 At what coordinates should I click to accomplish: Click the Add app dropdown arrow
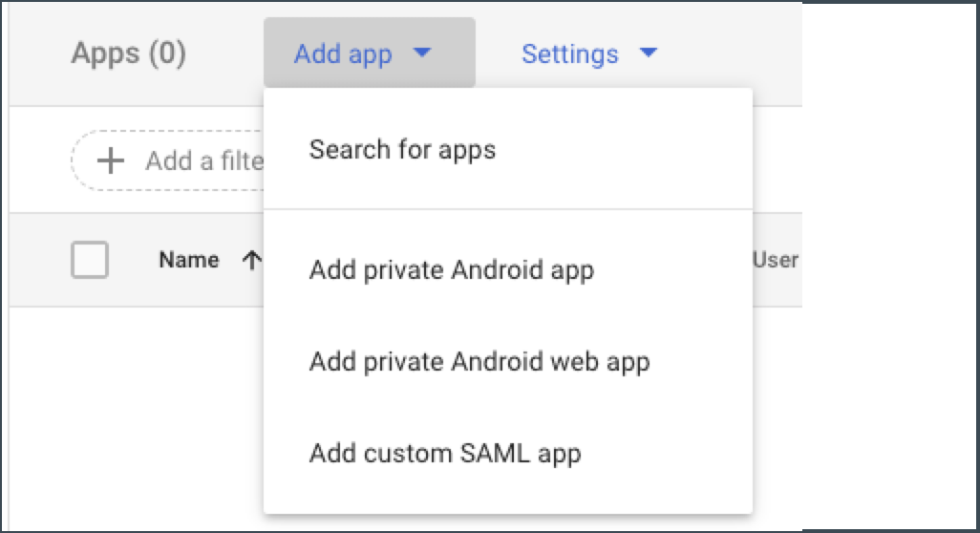coord(422,53)
